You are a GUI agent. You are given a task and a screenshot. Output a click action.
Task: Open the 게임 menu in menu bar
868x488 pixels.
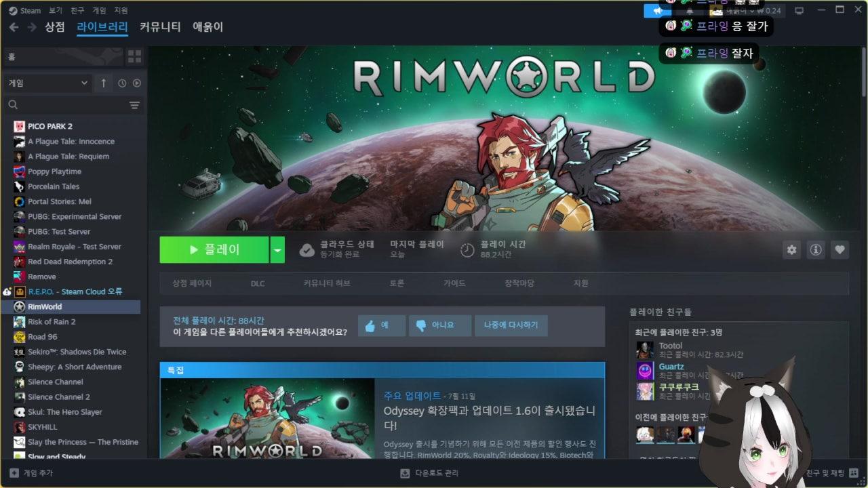(x=99, y=10)
